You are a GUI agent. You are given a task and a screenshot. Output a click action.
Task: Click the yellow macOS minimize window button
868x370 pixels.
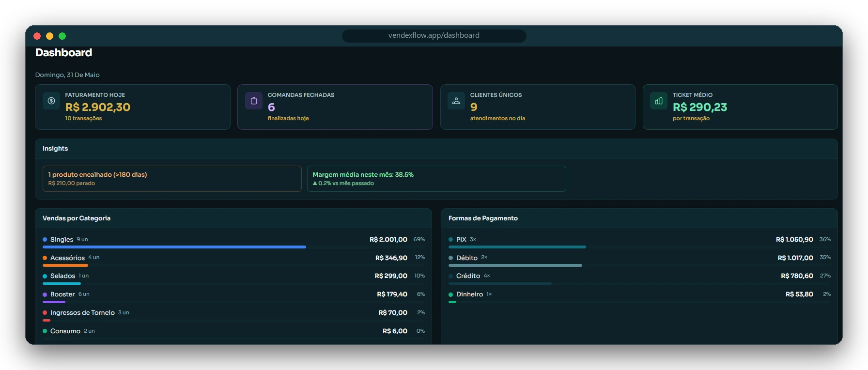tap(49, 36)
